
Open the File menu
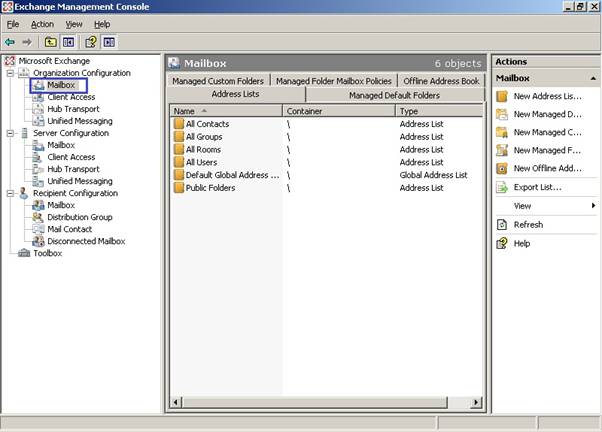(13, 24)
